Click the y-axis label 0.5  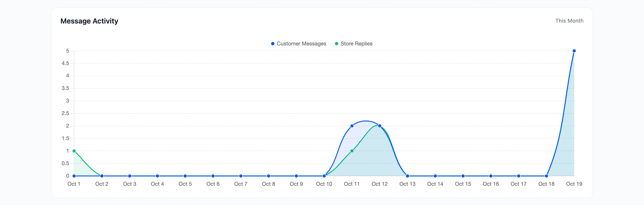(66, 163)
